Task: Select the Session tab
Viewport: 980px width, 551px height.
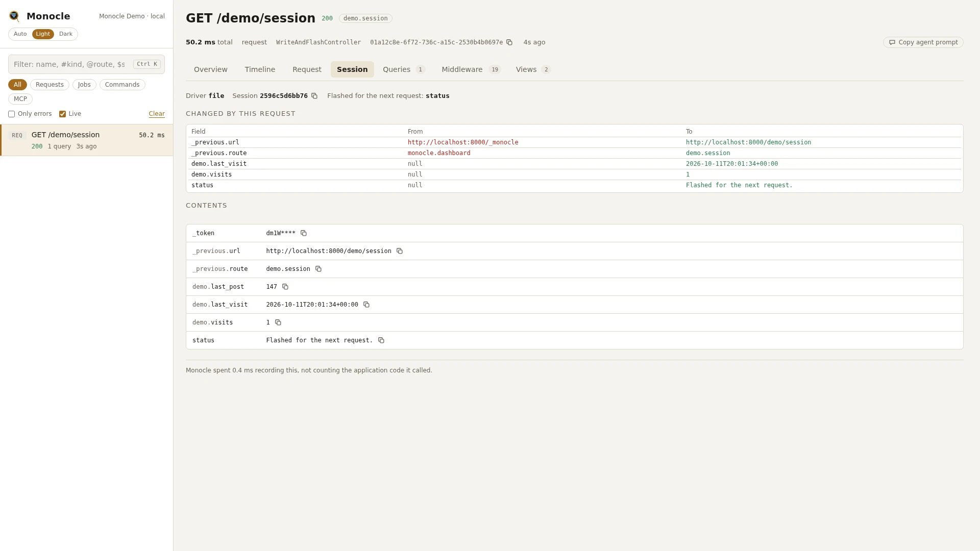Action: pos(352,69)
